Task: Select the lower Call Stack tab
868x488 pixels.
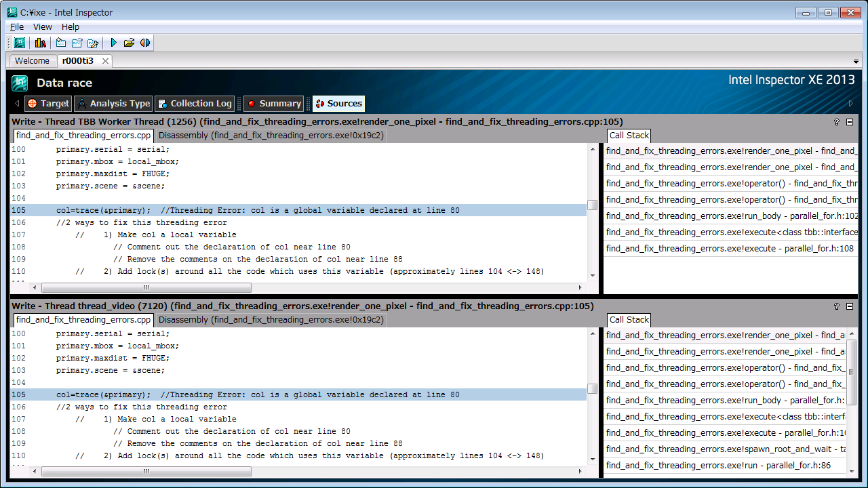Action: coord(629,320)
